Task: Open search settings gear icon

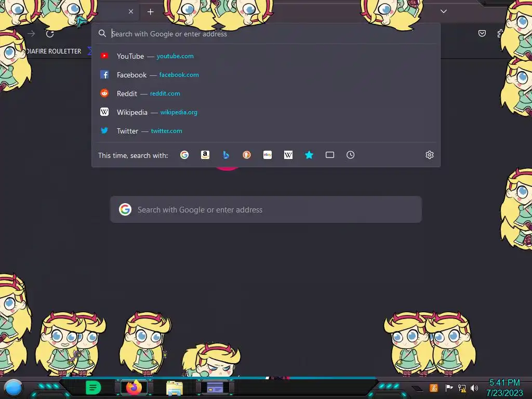Action: (430, 155)
